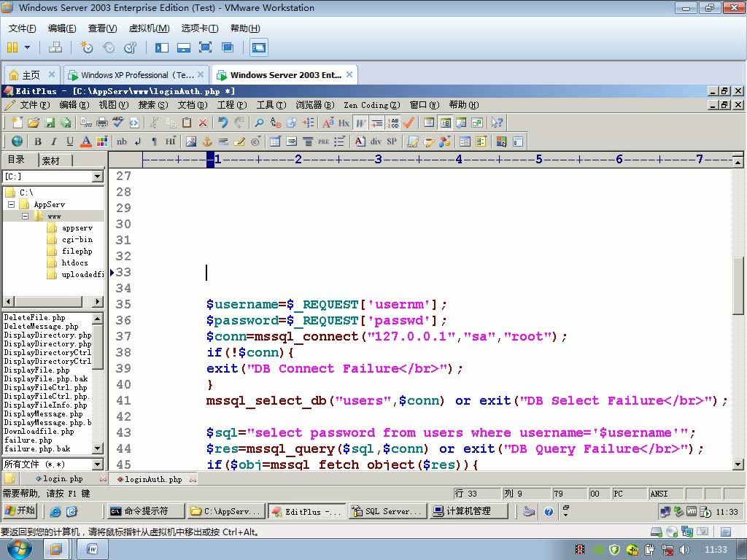Insert anchor tag icon

(206, 141)
